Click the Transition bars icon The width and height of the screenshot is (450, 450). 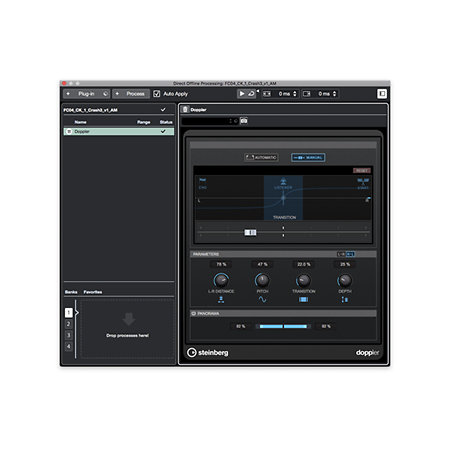(303, 300)
